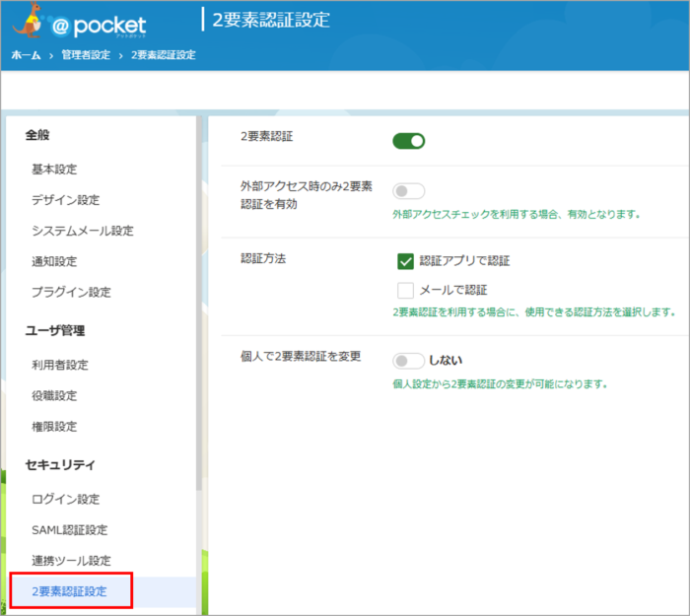This screenshot has height=616, width=690.
Task: Open 管理者設定 breadcrumb link
Action: pyautogui.click(x=86, y=55)
